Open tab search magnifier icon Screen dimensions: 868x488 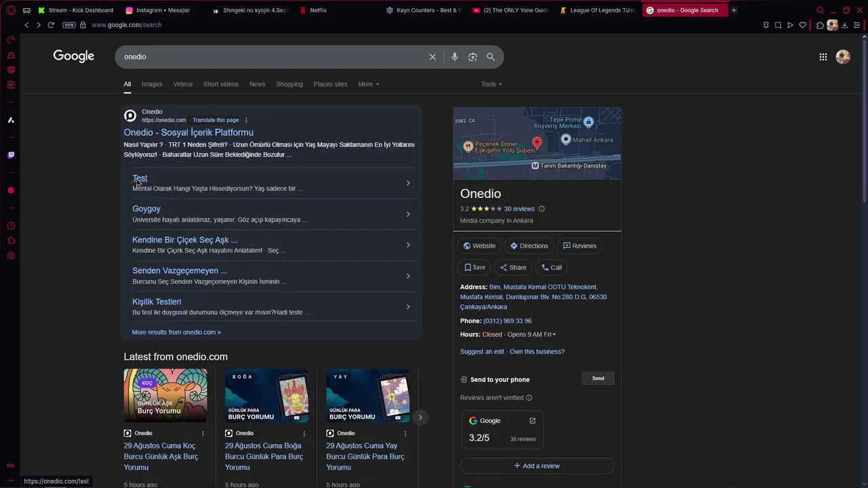coord(820,10)
